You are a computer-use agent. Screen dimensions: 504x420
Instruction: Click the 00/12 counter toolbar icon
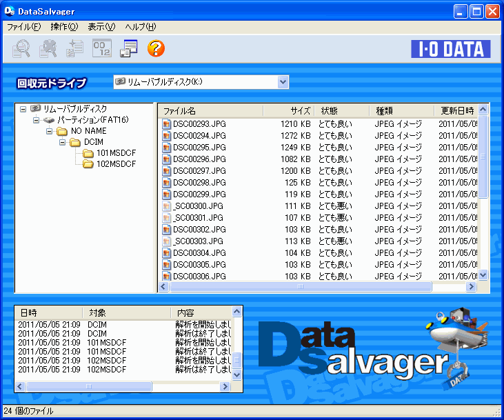tap(102, 48)
